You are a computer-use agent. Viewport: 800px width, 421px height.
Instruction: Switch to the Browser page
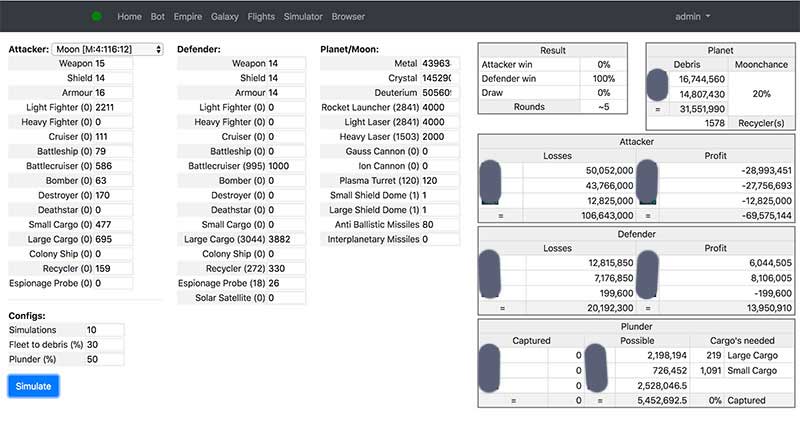348,17
